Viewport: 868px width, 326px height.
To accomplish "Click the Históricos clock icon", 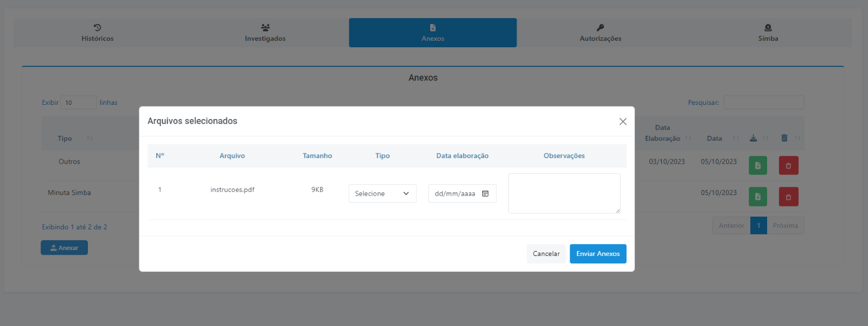I will point(98,27).
